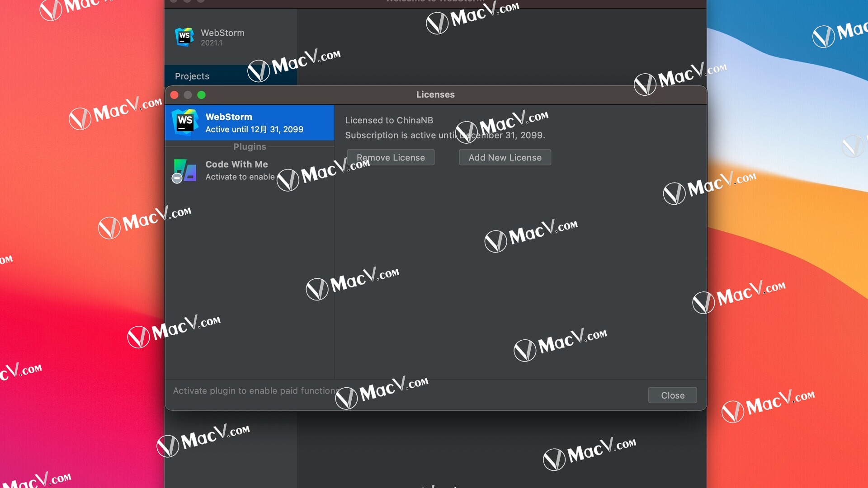Click the green maximize button on Licenses dialog
The width and height of the screenshot is (868, 488).
point(201,95)
